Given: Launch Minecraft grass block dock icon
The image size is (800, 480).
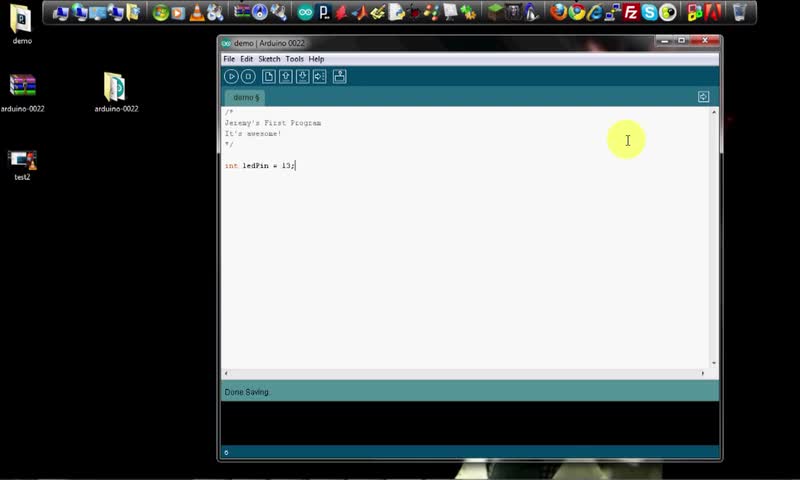Looking at the screenshot, I should 494,12.
